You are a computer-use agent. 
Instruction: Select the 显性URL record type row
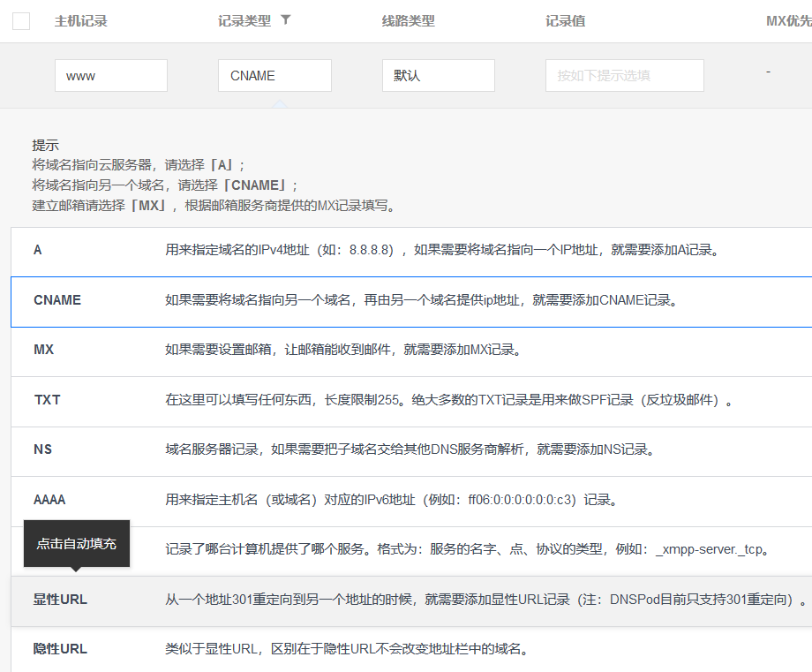(410, 600)
